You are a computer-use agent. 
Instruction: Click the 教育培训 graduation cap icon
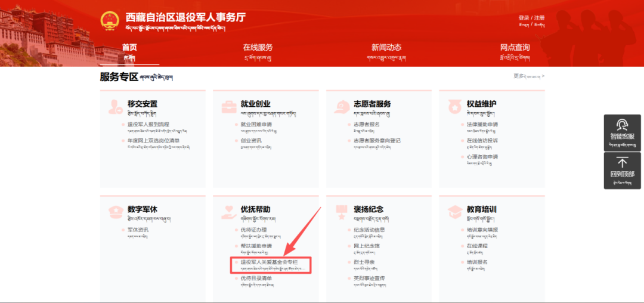click(454, 212)
